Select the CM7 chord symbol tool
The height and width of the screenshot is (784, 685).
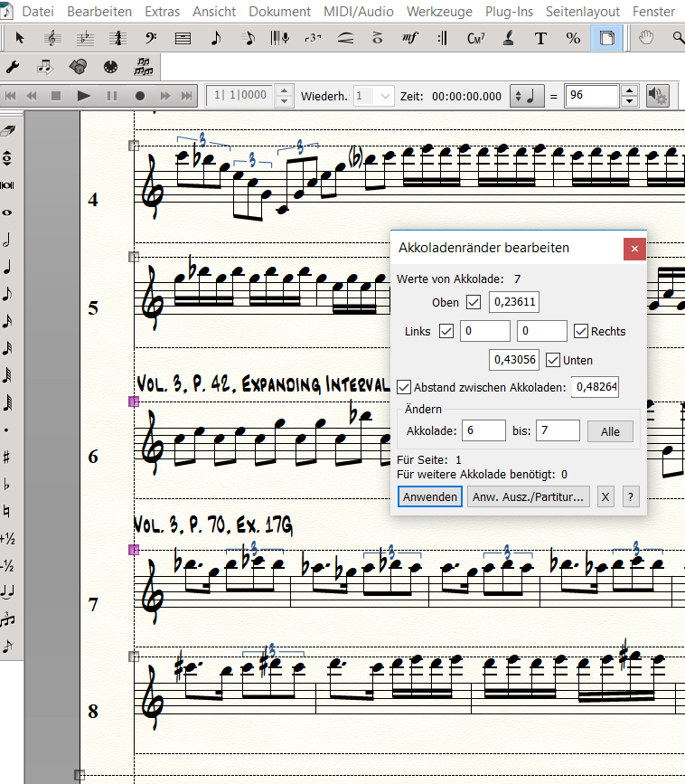[x=475, y=38]
